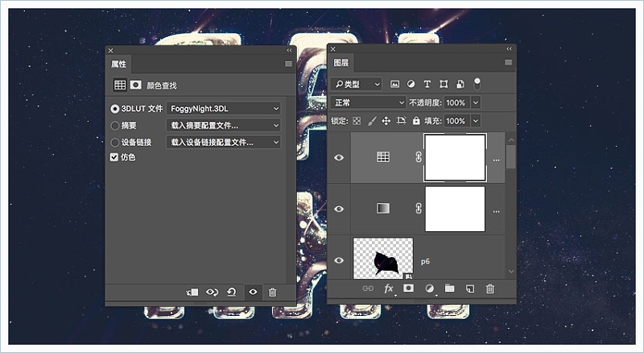Click the 填充 fill percentage field
644x353 pixels.
click(455, 121)
